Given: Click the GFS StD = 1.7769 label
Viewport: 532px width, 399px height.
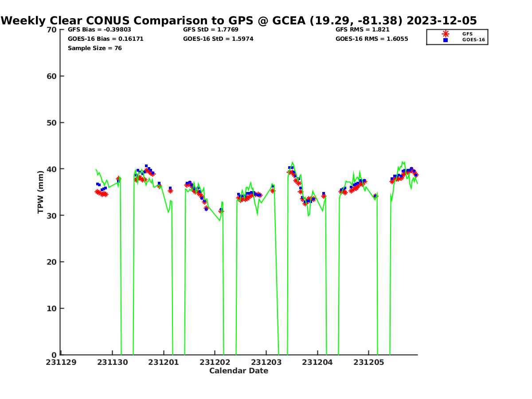Looking at the screenshot, I should click(x=211, y=29).
